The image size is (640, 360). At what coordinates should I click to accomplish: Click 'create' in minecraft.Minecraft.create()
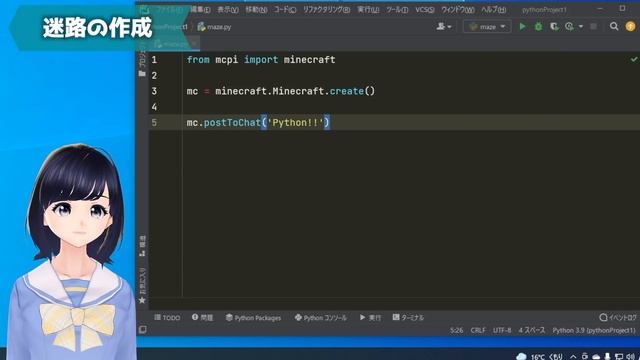tap(347, 91)
